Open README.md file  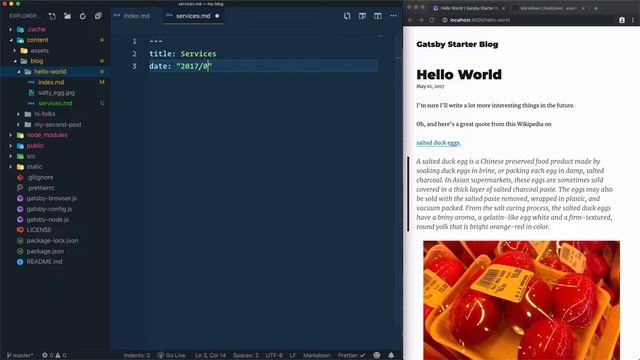pyautogui.click(x=44, y=262)
